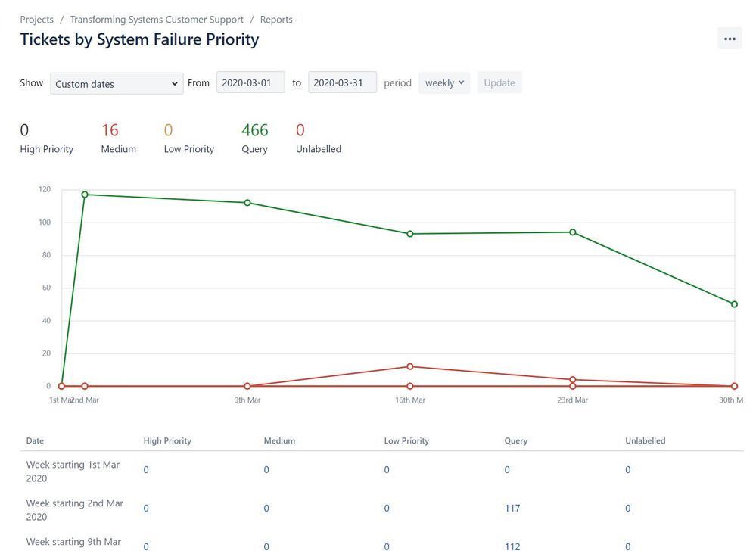Click the Update button

tap(499, 83)
